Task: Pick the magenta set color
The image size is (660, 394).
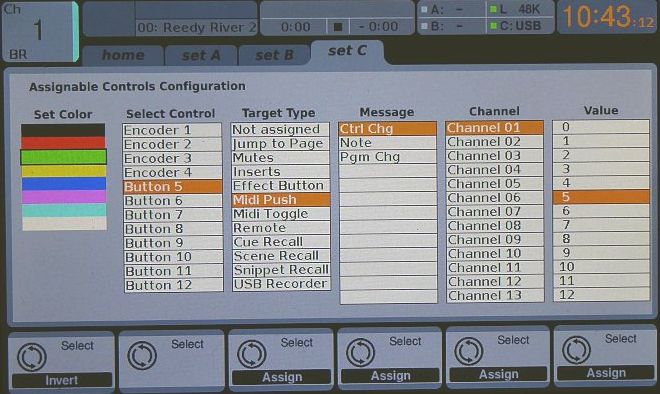Action: 64,197
